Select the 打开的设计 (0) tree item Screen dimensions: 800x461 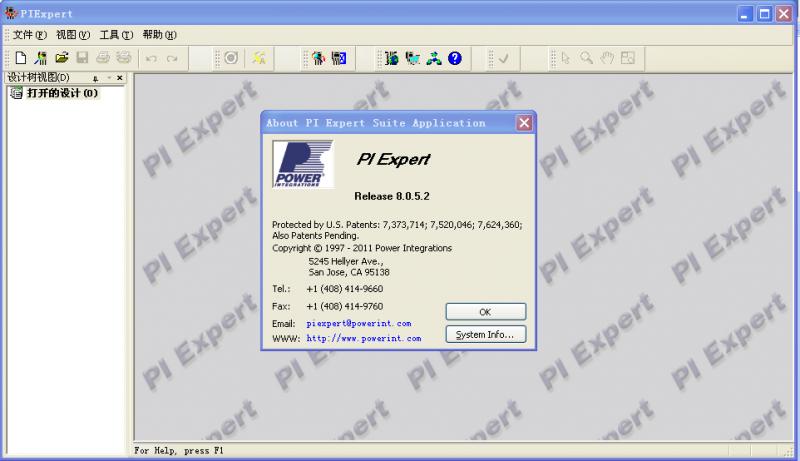pos(62,93)
